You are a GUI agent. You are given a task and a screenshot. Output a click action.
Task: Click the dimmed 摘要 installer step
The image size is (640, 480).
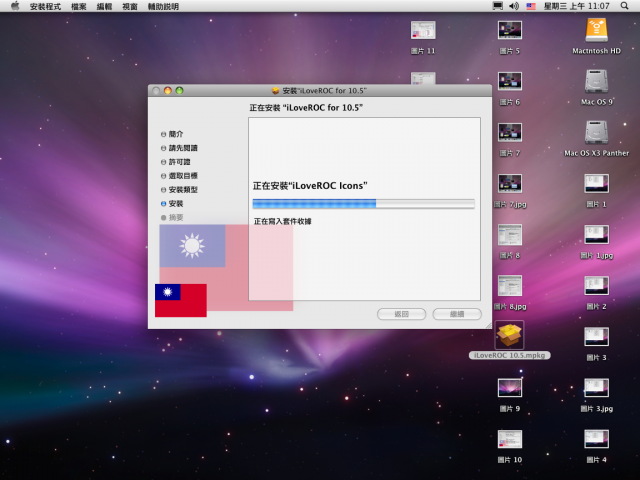[172, 217]
